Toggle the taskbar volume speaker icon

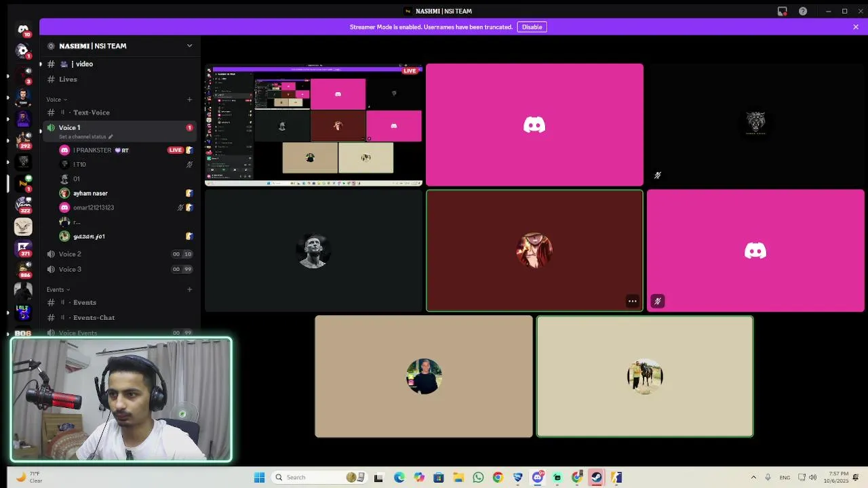812,477
